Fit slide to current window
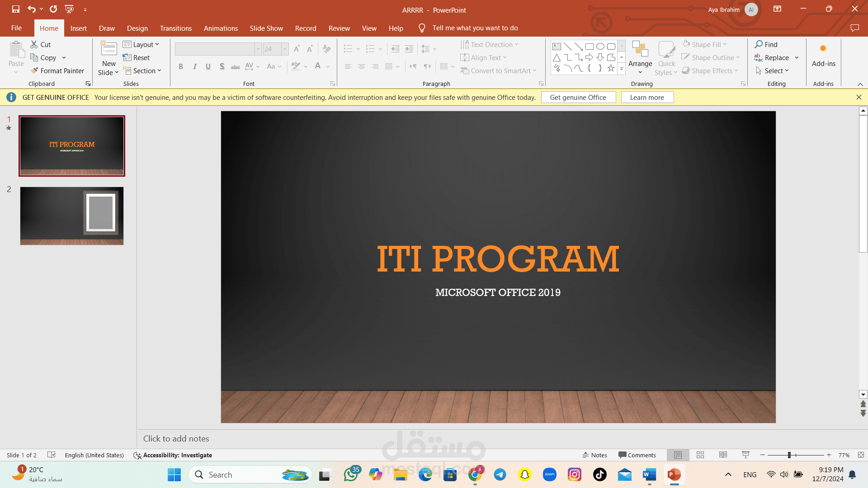The image size is (868, 488). [861, 455]
